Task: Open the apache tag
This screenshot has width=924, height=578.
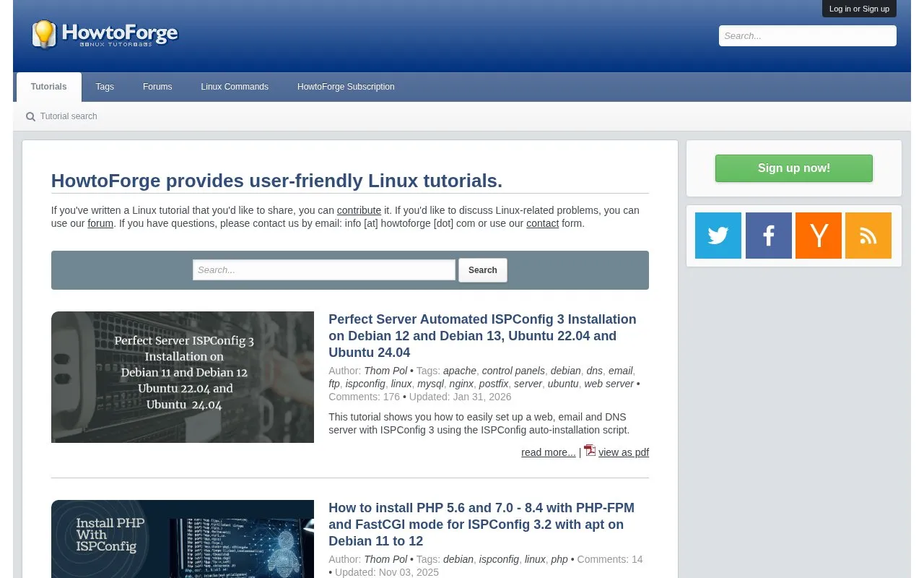Action: 460,371
